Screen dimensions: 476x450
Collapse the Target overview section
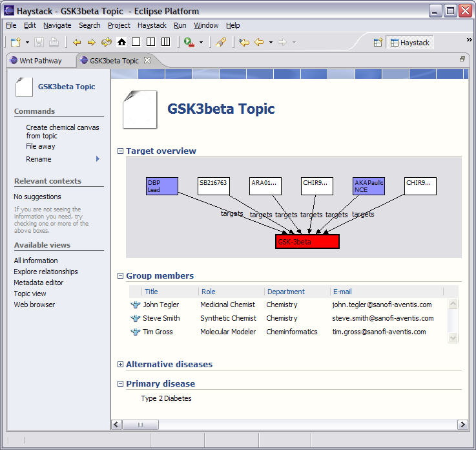[x=120, y=151]
